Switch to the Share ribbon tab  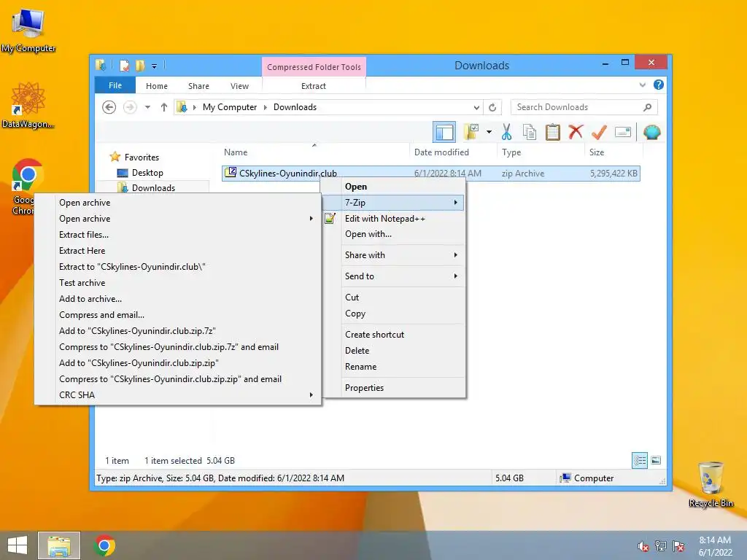pyautogui.click(x=198, y=86)
